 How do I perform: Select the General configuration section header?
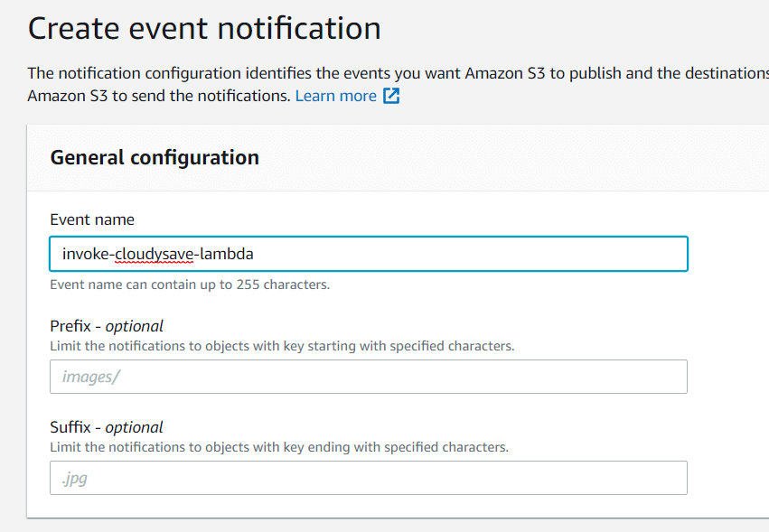(x=155, y=157)
